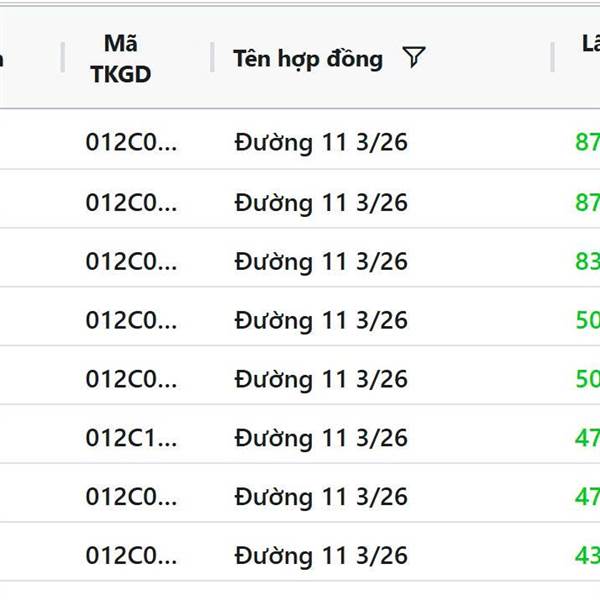Sort by the Mã TKGD column header
The height and width of the screenshot is (600, 600).
coord(120,59)
